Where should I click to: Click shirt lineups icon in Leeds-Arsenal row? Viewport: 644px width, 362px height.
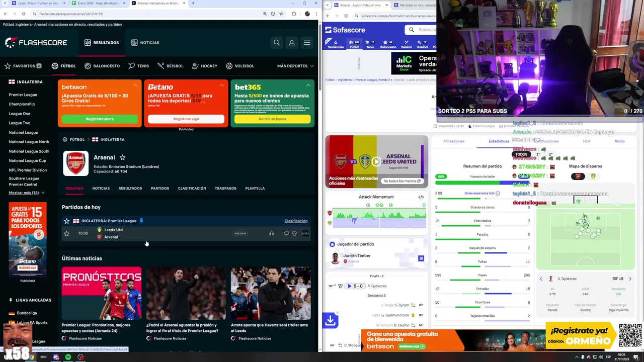pos(294,233)
